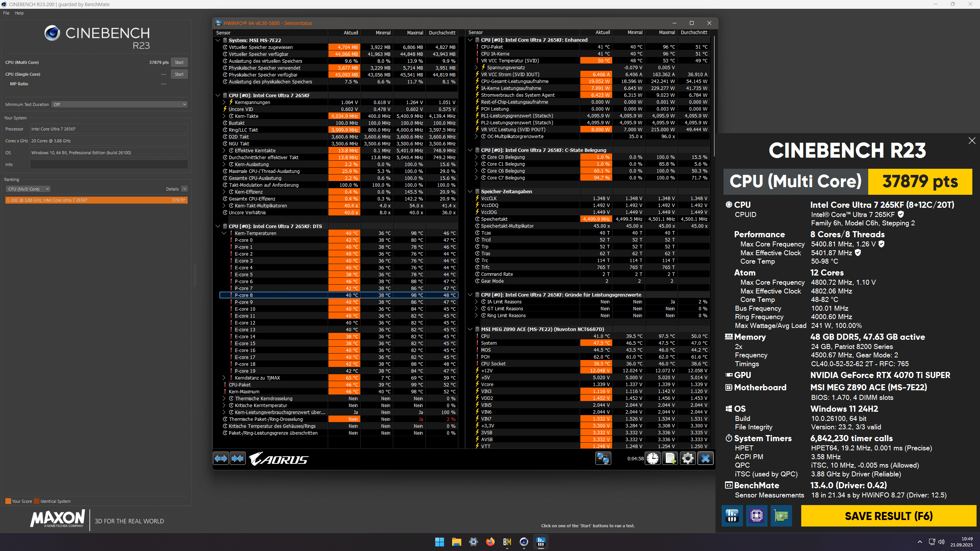The height and width of the screenshot is (551, 980).
Task: Open HWiNFO remote network monitoring icon
Action: point(603,458)
